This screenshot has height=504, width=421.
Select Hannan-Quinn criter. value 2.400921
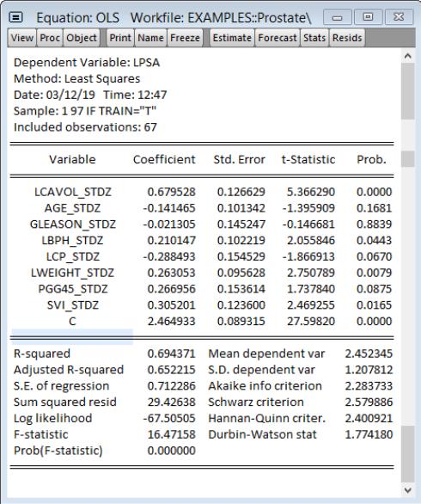click(369, 418)
